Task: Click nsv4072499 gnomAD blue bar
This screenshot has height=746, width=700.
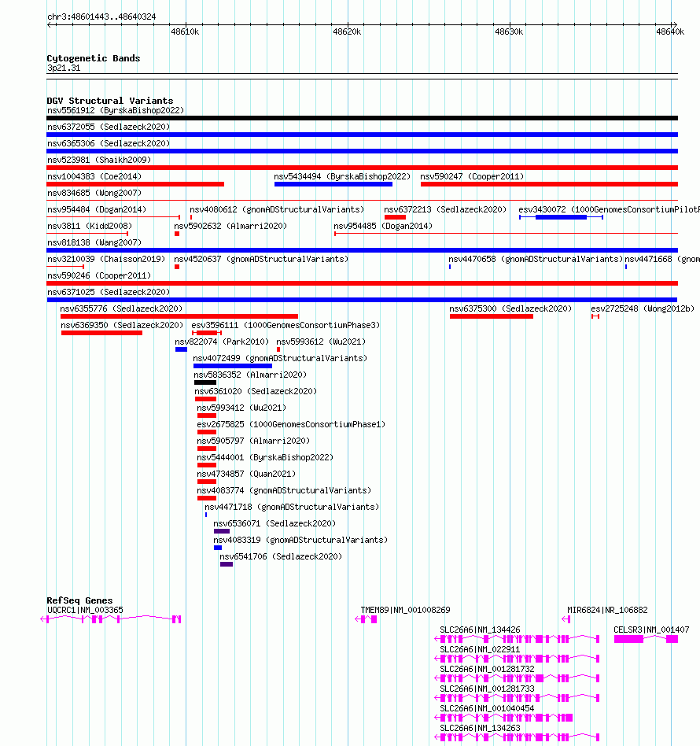Action: pos(233,366)
